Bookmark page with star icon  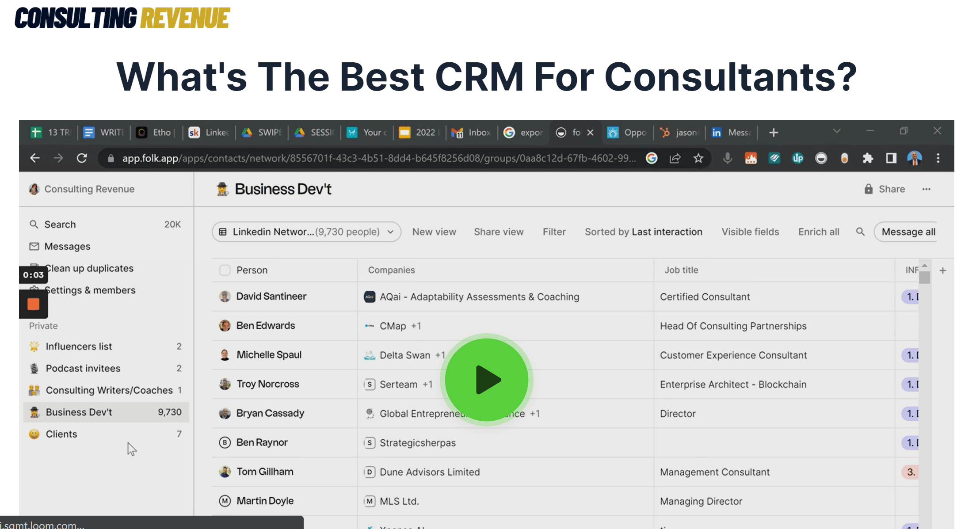click(x=698, y=158)
